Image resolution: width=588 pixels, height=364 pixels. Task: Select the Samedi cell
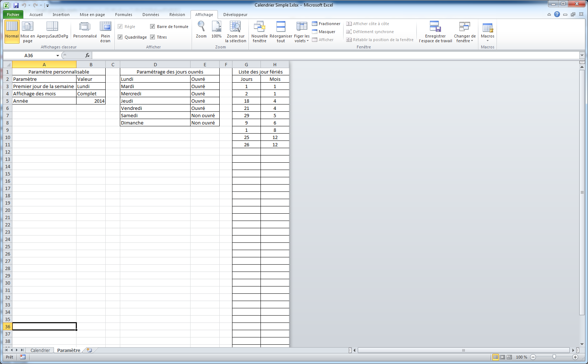[155, 115]
